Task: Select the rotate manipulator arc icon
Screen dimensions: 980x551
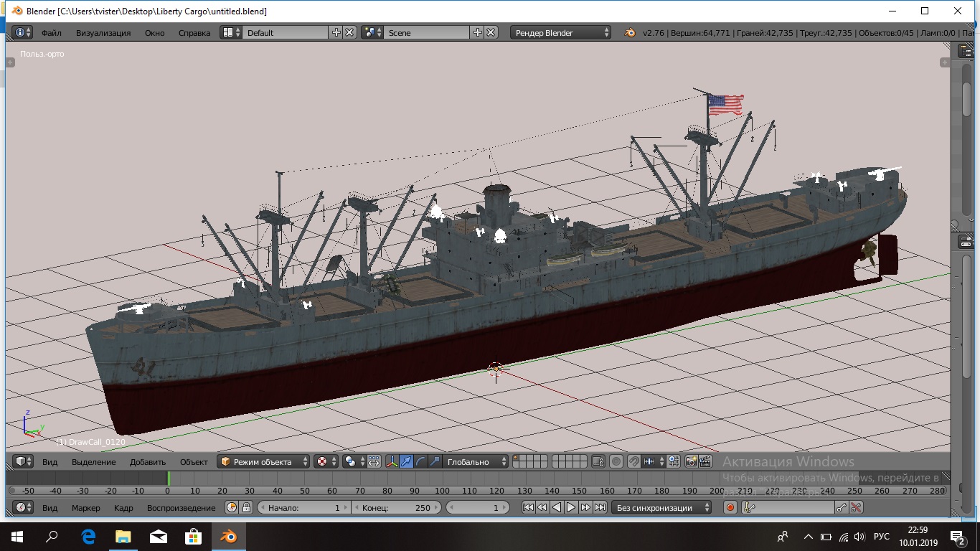Action: point(420,461)
